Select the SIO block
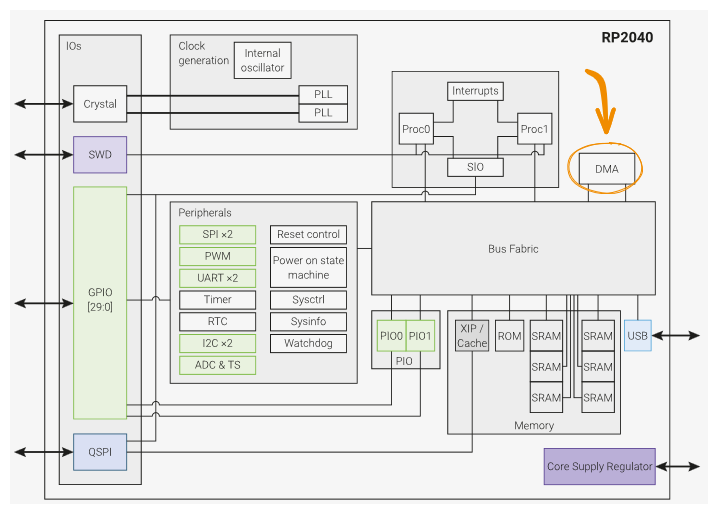 pos(475,167)
